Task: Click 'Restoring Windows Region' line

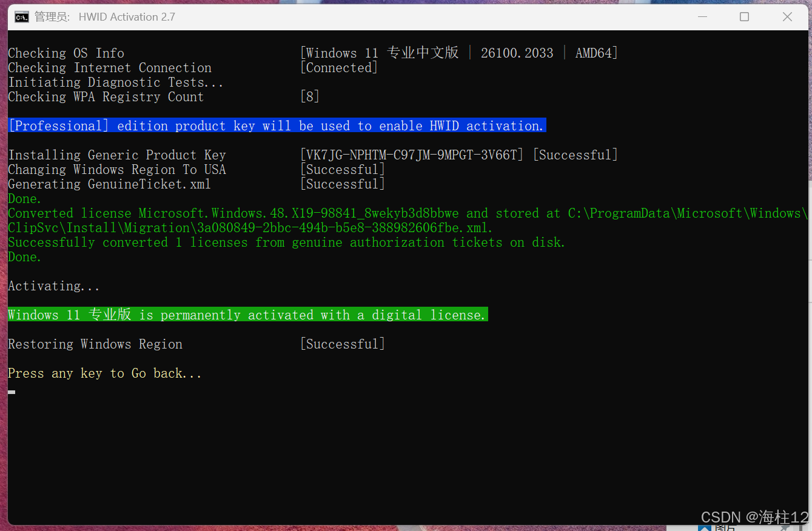Action: point(95,344)
